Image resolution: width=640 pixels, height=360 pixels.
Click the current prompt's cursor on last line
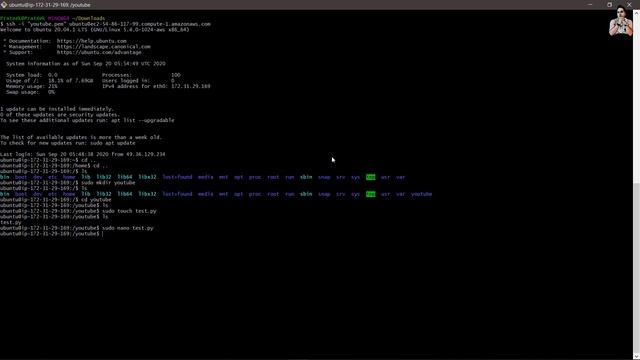pos(103,234)
